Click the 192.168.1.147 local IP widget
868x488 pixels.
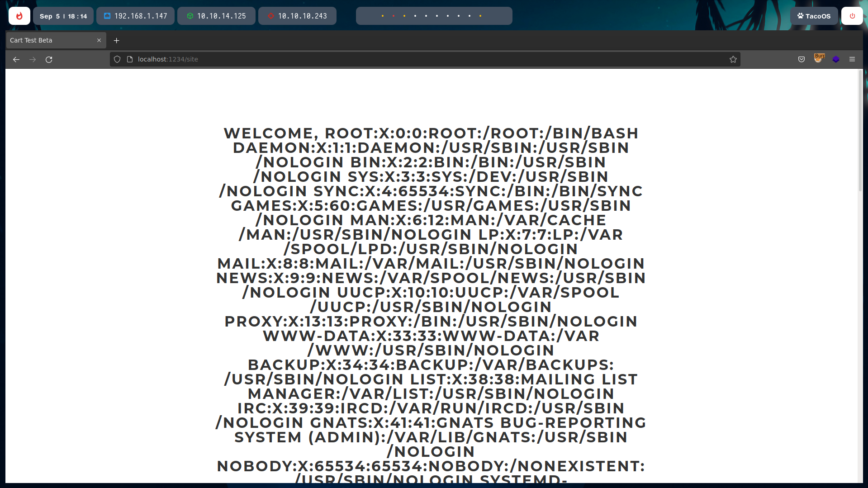point(135,16)
